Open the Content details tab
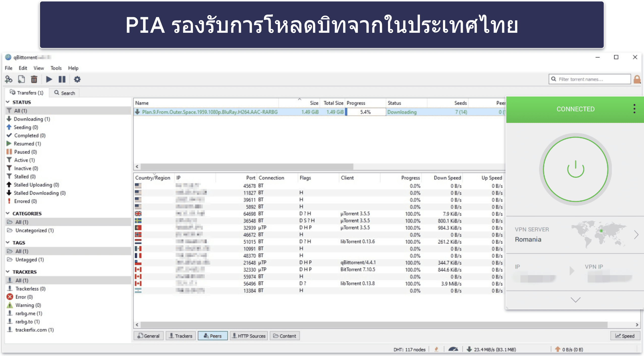The height and width of the screenshot is (356, 644). point(285,336)
